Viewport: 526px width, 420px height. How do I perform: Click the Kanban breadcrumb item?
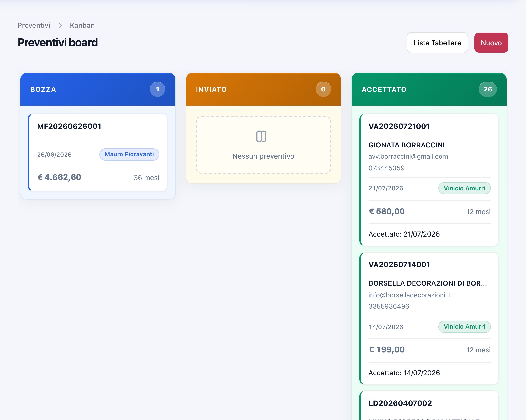click(x=82, y=25)
